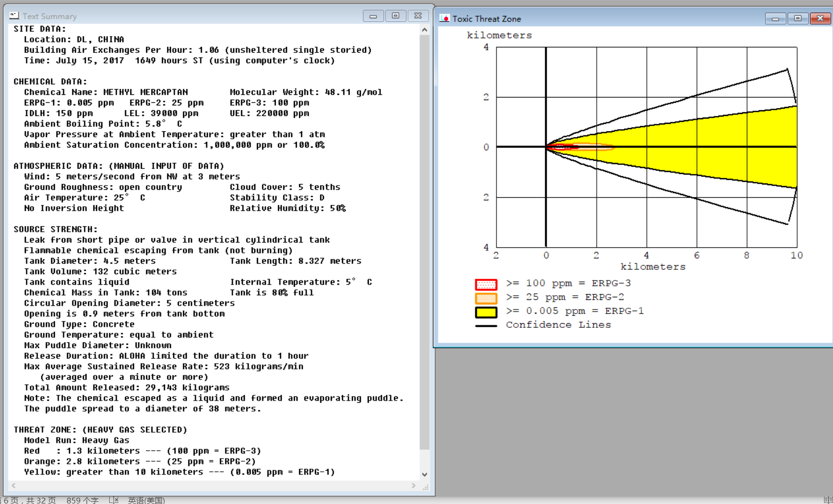Image resolution: width=833 pixels, height=504 pixels.
Task: Close the Toxic Threat Zone window
Action: 820,18
